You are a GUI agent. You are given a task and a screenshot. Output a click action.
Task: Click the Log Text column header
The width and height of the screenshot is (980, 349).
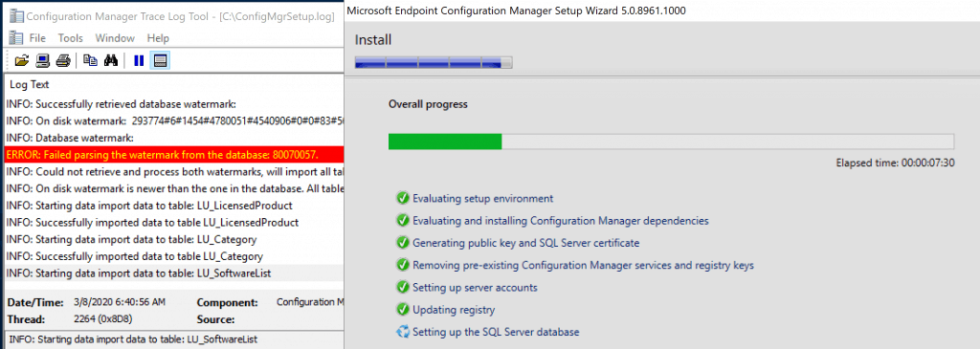pyautogui.click(x=30, y=84)
